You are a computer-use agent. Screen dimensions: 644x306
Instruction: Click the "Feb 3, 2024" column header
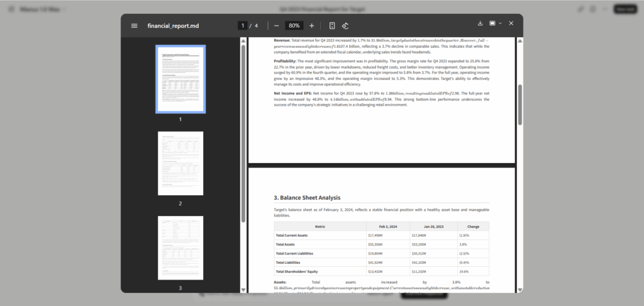[x=387, y=226]
